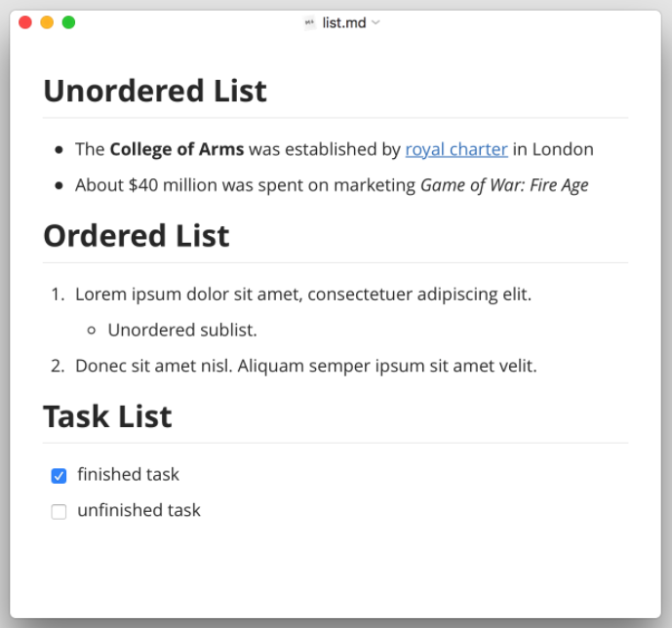
Task: Click the Unordered sublist item
Action: (182, 330)
